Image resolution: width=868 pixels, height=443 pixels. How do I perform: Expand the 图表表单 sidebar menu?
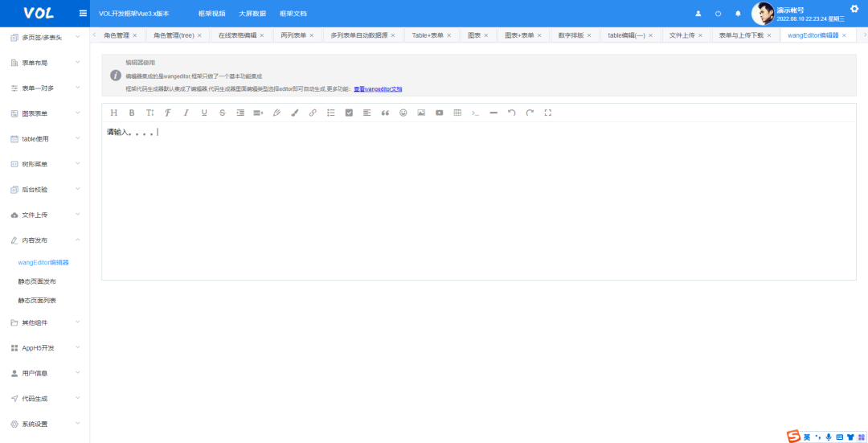pyautogui.click(x=45, y=113)
